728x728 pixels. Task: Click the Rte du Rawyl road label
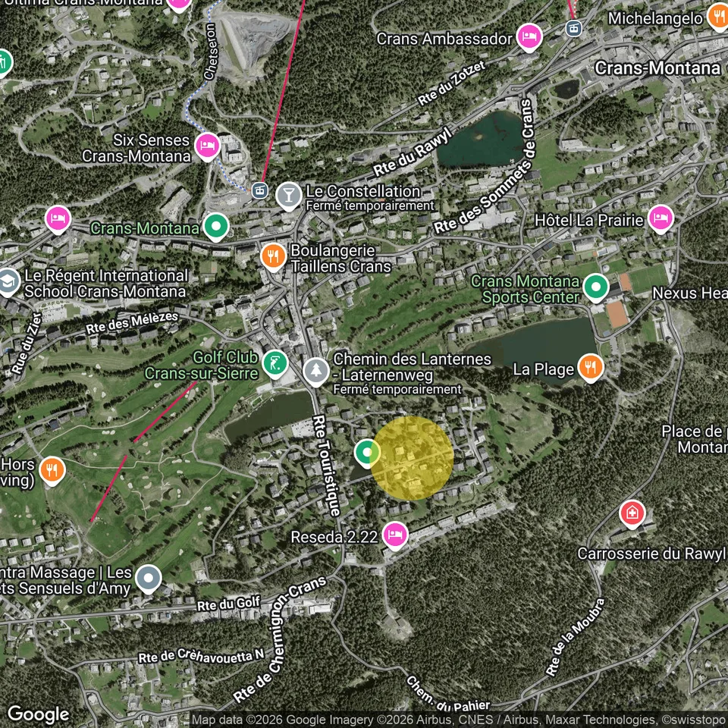coord(413,152)
